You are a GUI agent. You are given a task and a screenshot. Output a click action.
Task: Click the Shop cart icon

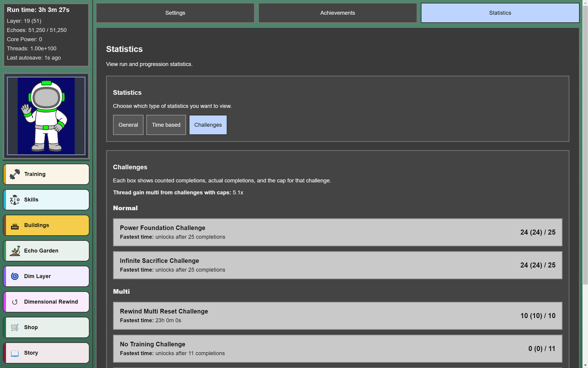point(15,327)
